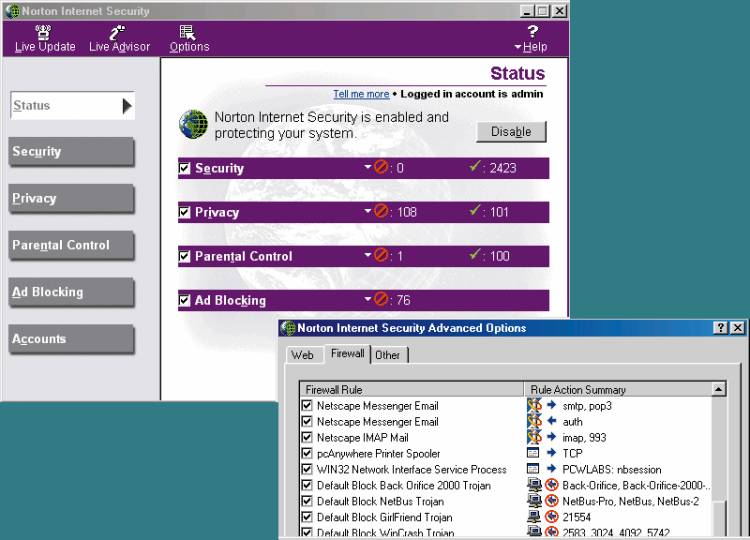Click the Disable button

tap(511, 132)
